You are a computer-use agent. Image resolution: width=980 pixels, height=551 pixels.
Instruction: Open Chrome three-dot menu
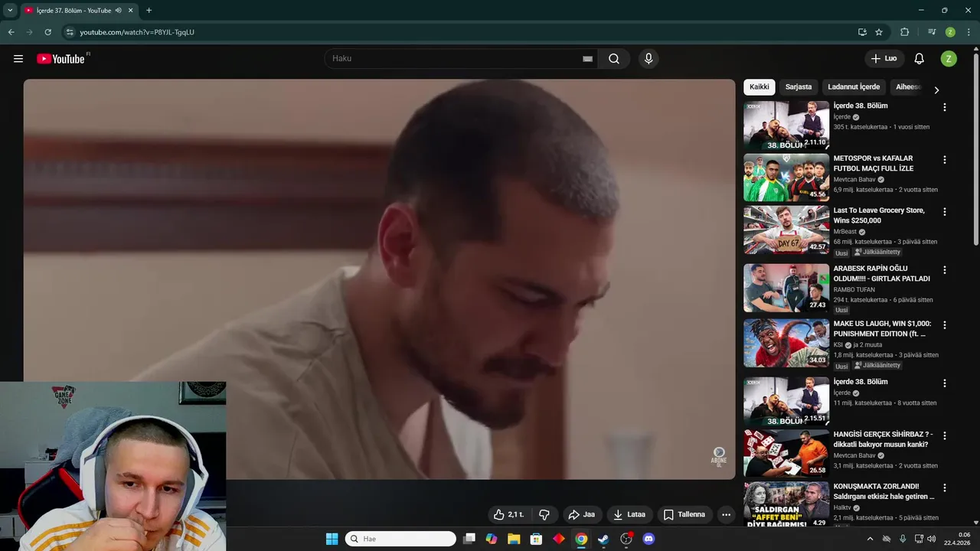pos(968,32)
